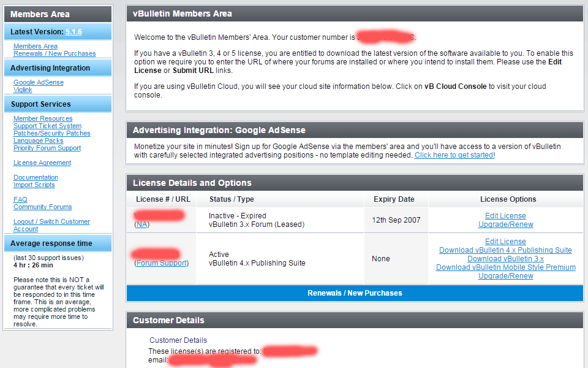The height and width of the screenshot is (368, 588).
Task: Open the Documentation link
Action: coord(36,177)
